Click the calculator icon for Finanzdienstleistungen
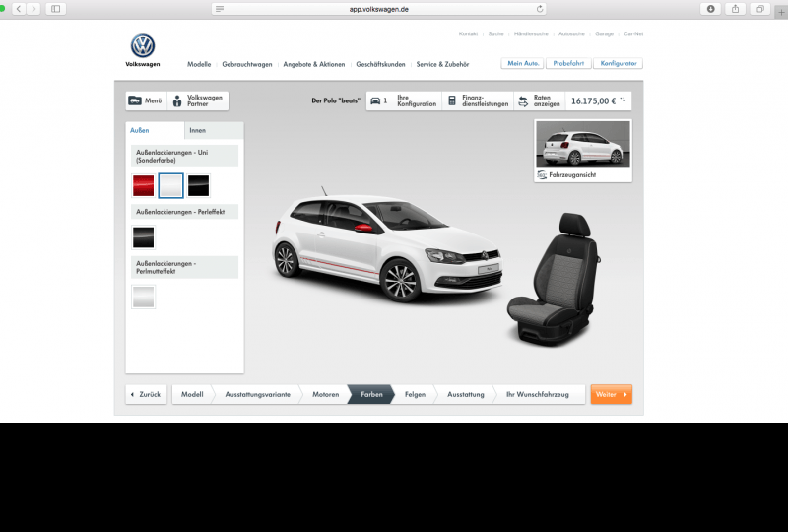The width and height of the screenshot is (788, 532). (452, 100)
